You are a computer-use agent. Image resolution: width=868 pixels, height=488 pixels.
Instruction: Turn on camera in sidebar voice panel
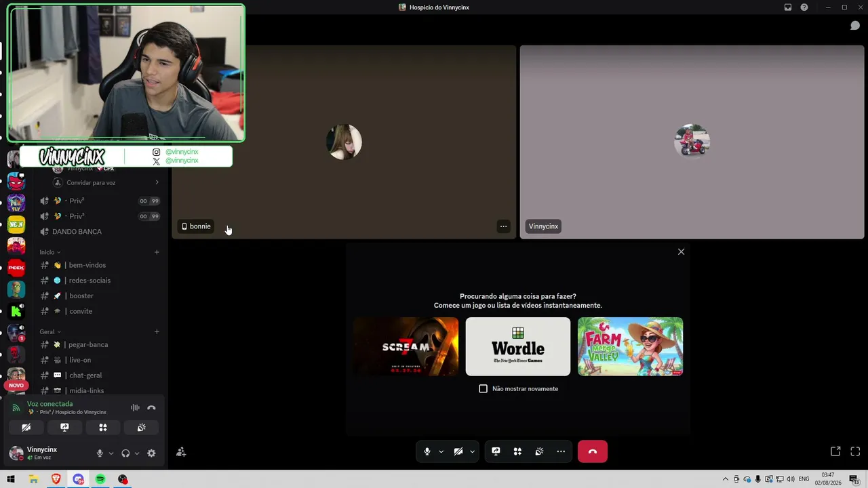pos(26,428)
